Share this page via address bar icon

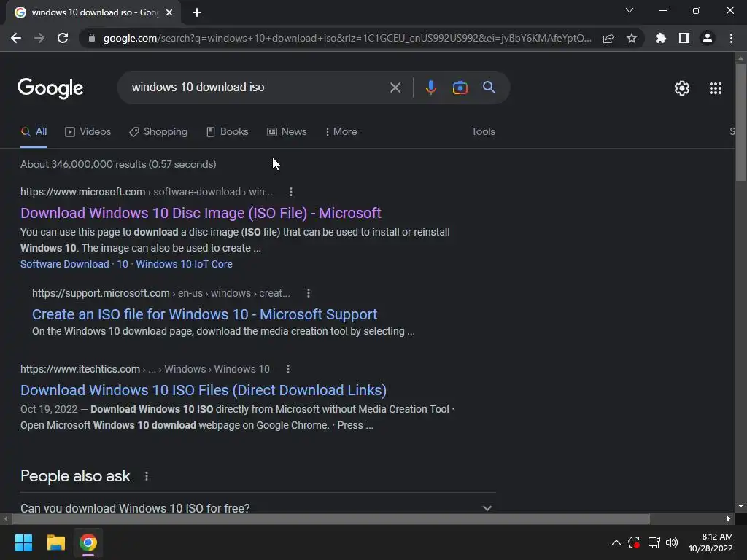[608, 38]
